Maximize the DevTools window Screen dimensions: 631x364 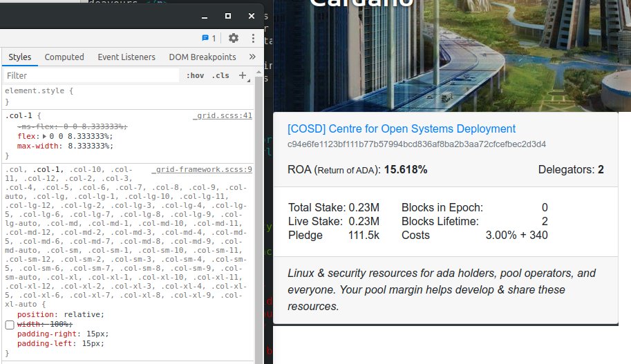pos(228,16)
